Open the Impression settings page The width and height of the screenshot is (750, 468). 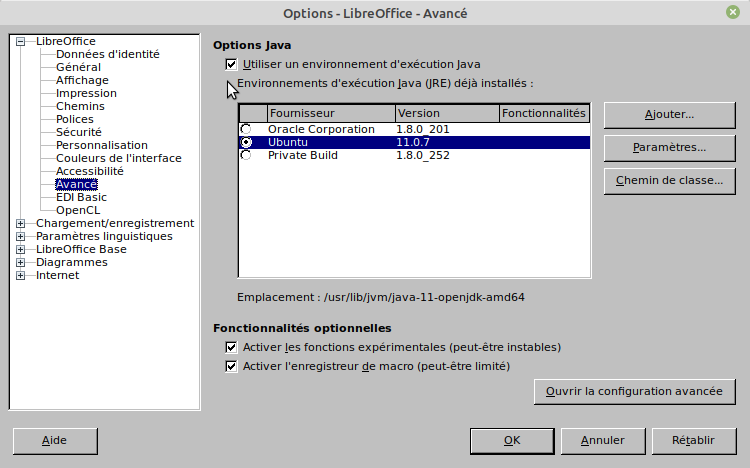pyautogui.click(x=86, y=93)
